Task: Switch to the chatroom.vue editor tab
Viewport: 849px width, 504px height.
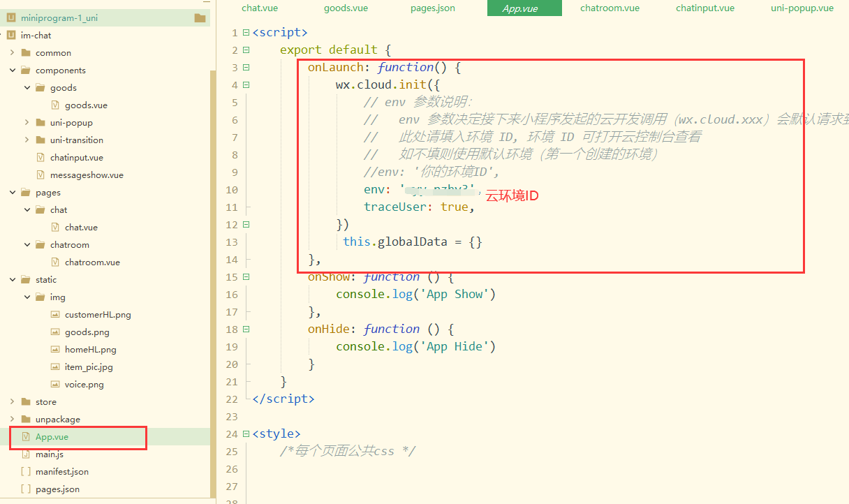Action: click(610, 8)
